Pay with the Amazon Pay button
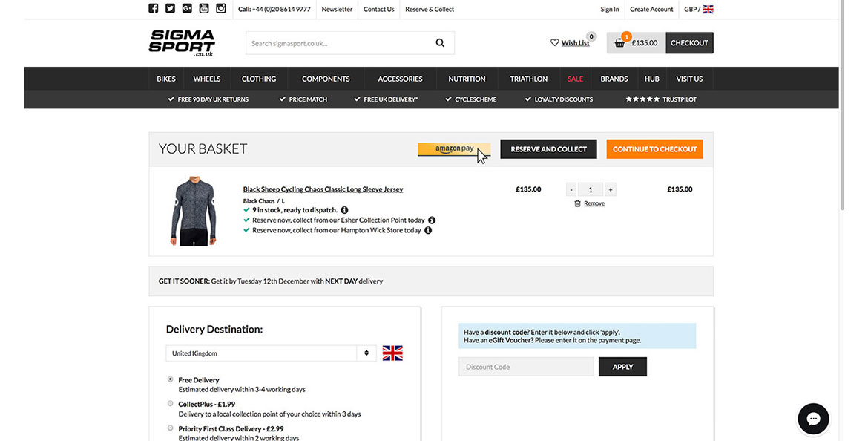The height and width of the screenshot is (441, 868). (x=454, y=149)
